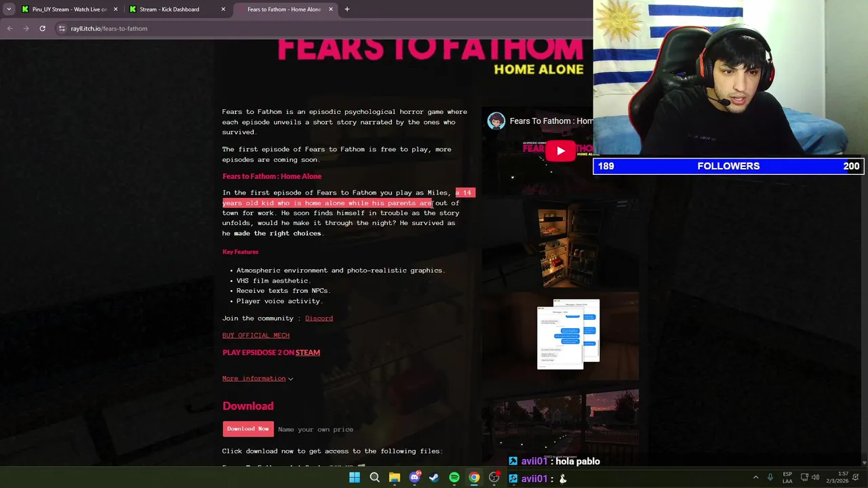Image resolution: width=868 pixels, height=488 pixels.
Task: Open a new browser tab
Action: click(x=347, y=9)
